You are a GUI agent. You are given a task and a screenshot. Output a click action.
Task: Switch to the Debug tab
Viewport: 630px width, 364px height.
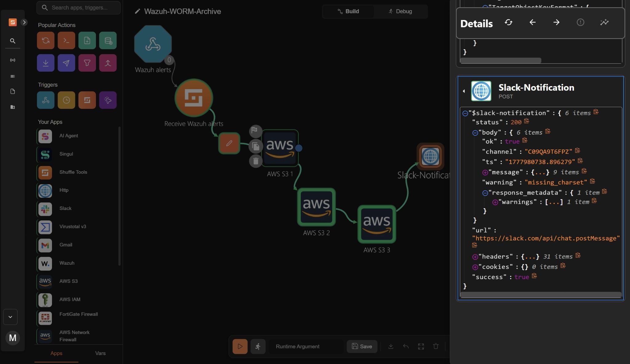400,11
